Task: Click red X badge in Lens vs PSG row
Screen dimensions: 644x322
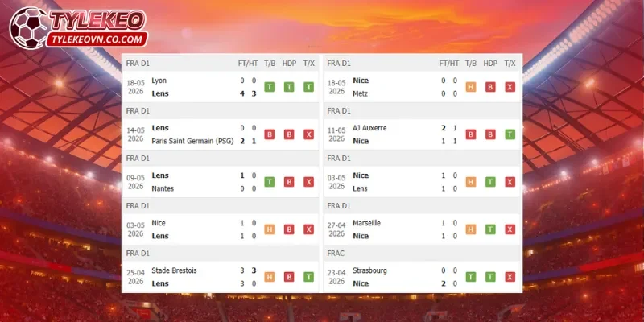Action: point(309,134)
